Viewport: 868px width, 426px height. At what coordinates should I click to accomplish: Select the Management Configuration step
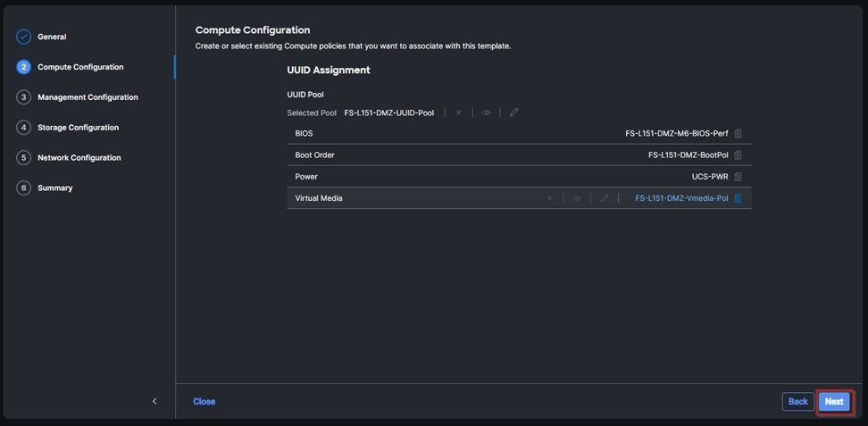[88, 97]
